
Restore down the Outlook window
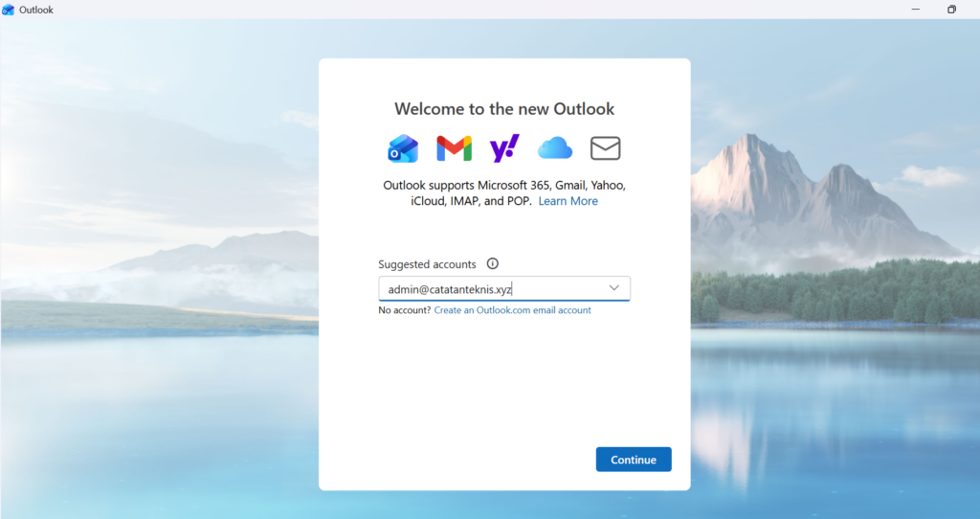pos(952,10)
